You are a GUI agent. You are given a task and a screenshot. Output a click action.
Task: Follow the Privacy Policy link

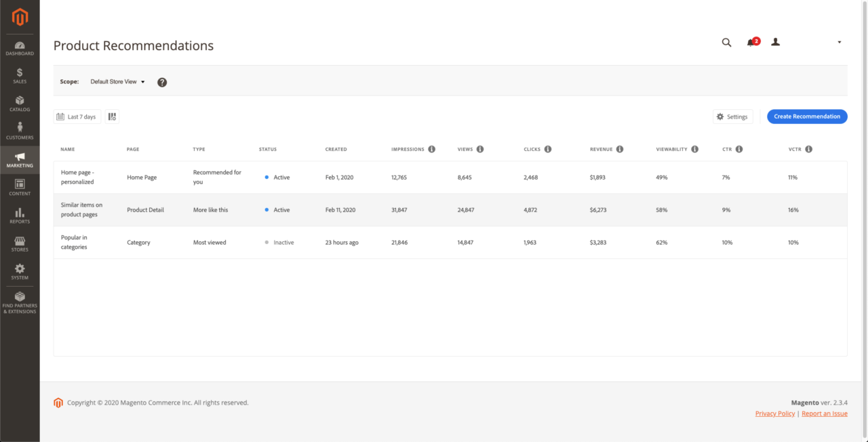pyautogui.click(x=774, y=414)
